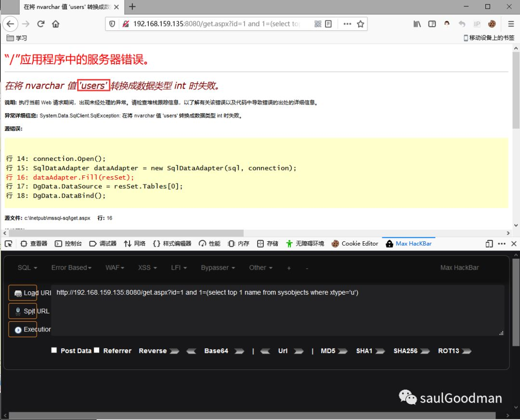Image resolution: width=520 pixels, height=420 pixels.
Task: Click Url encode right arrow
Action: (299, 351)
